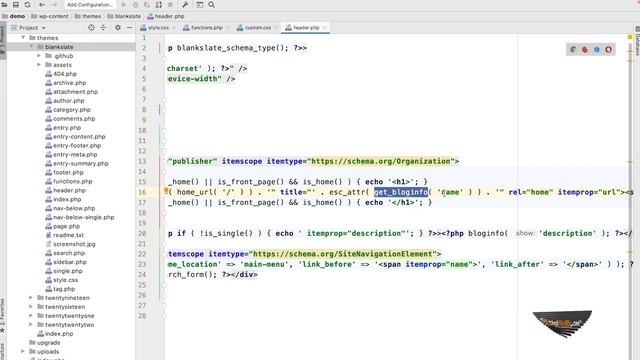Open file in Chrome browser icon
This screenshot has height=360, width=640.
[x=573, y=49]
